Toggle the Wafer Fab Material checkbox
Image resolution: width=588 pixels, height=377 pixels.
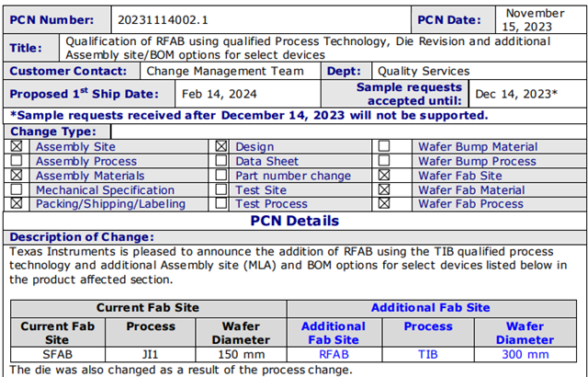[x=384, y=189]
